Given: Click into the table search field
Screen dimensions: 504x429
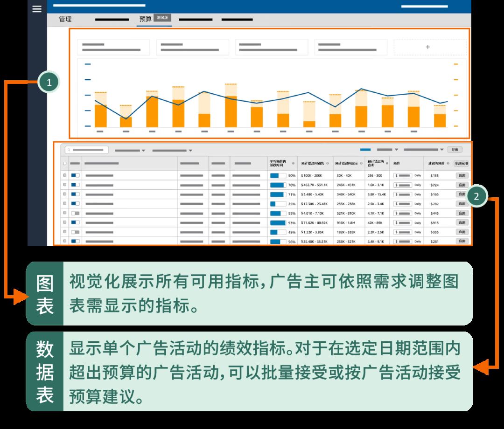Looking at the screenshot, I should point(87,150).
